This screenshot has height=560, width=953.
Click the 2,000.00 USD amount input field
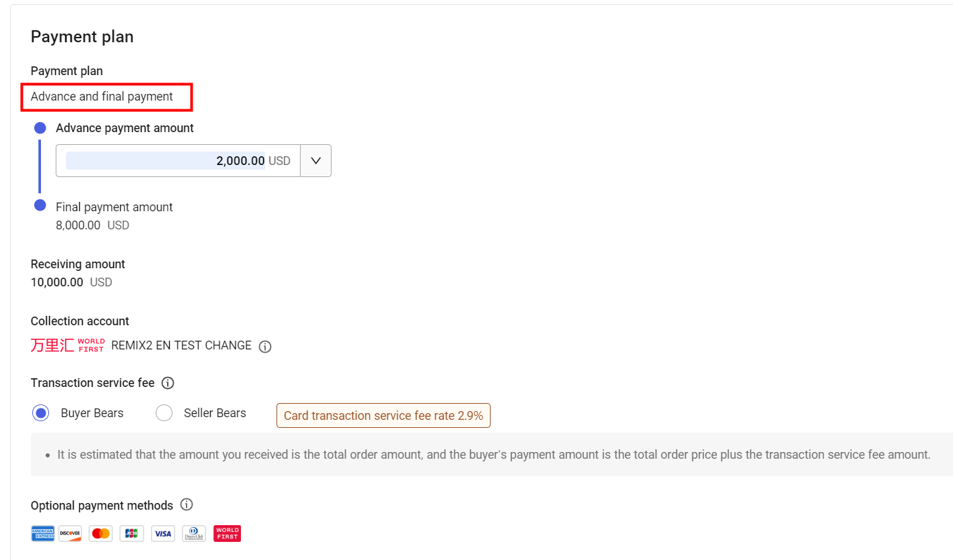(178, 160)
